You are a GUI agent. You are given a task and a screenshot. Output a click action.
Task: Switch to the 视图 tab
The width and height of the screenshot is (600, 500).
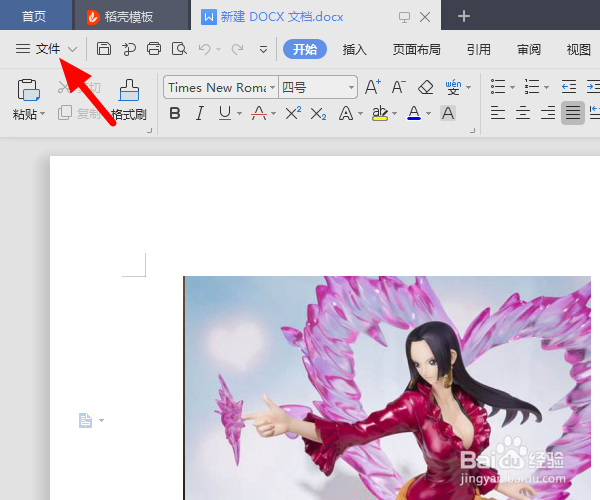(x=578, y=49)
